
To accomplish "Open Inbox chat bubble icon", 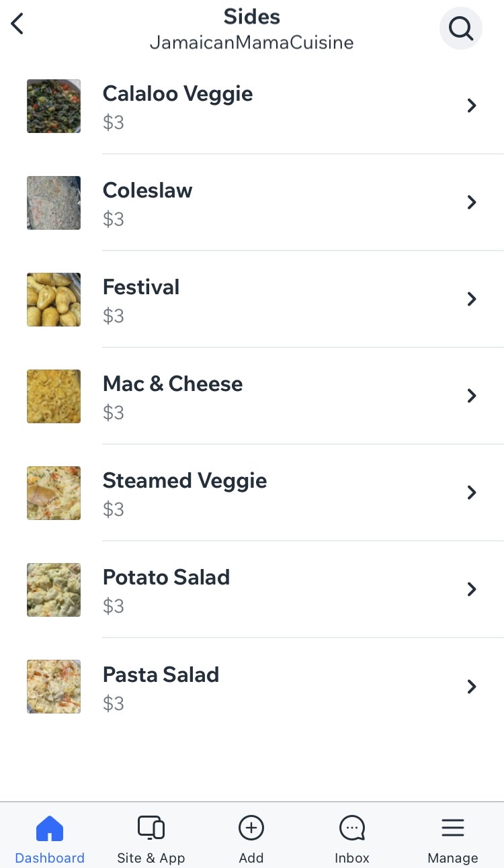I will [x=352, y=828].
